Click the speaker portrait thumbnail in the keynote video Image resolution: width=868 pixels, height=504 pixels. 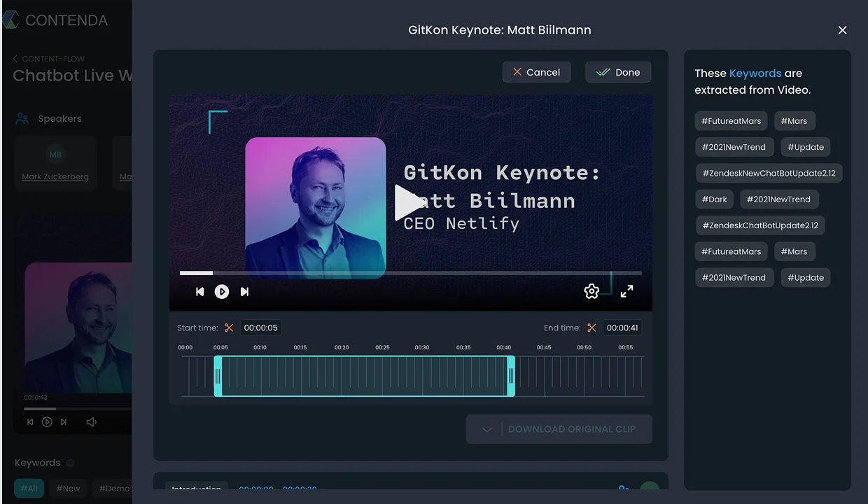(315, 208)
